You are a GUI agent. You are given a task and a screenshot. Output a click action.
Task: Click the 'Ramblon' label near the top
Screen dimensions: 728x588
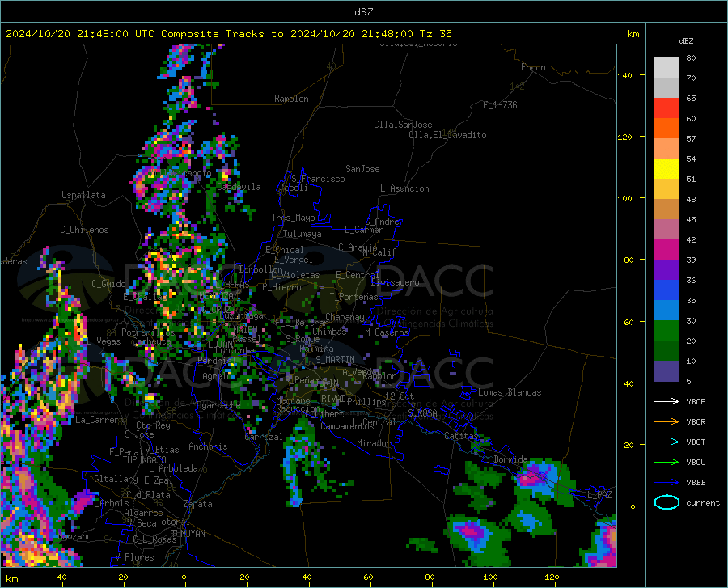click(x=291, y=99)
